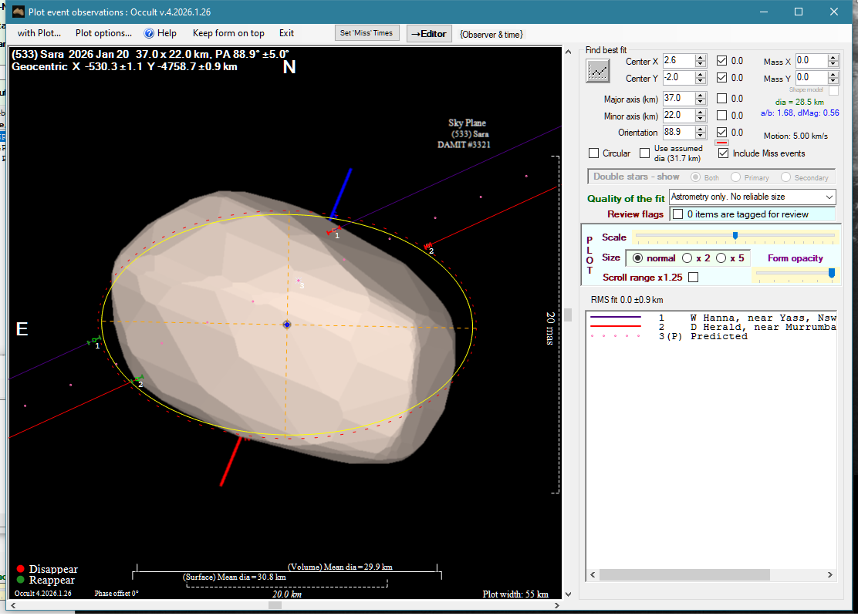Open the with Plot... menu
Image resolution: width=858 pixels, height=616 pixels.
(x=39, y=33)
